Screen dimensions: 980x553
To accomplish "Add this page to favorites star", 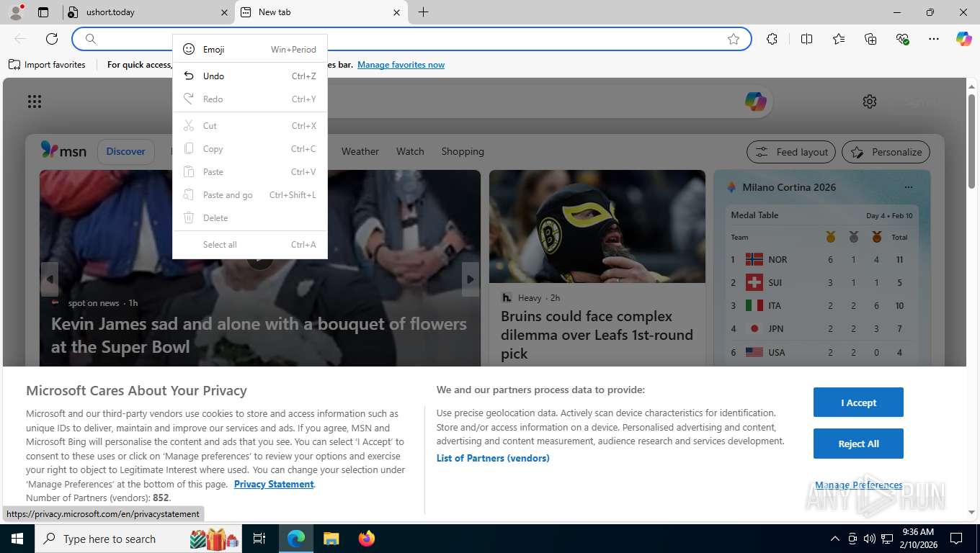I will [734, 39].
